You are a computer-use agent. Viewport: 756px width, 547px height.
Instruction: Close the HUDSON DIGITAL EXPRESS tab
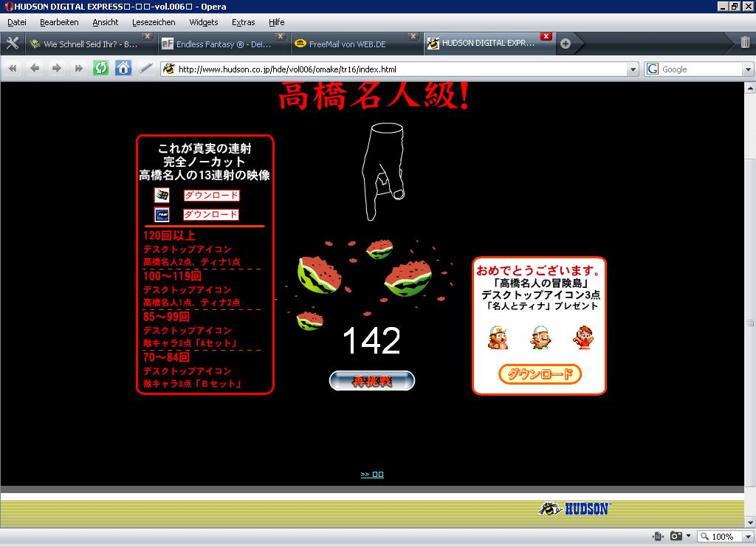click(546, 36)
